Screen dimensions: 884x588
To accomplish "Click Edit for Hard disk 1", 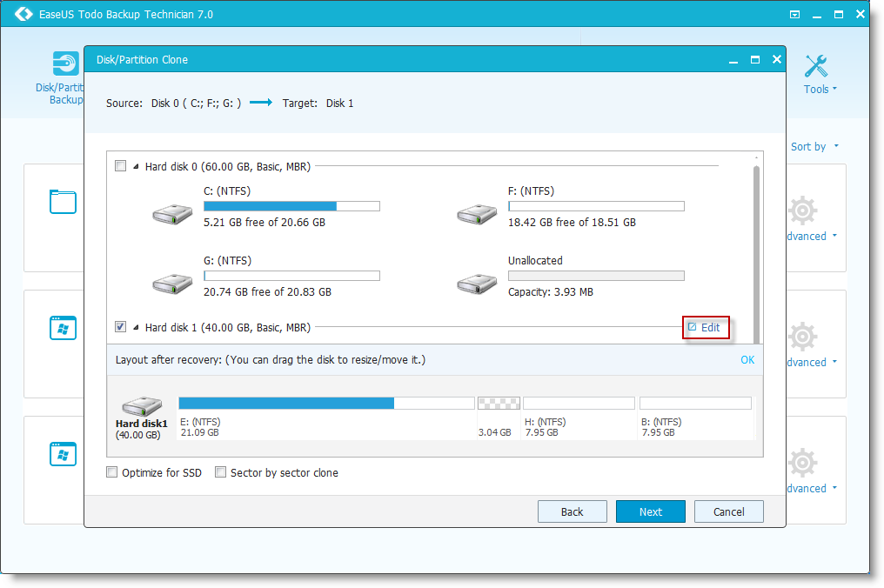I will pos(705,328).
